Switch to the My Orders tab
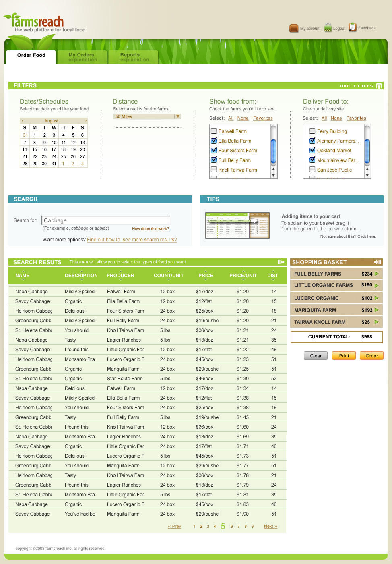This screenshot has width=392, height=564. tap(82, 57)
